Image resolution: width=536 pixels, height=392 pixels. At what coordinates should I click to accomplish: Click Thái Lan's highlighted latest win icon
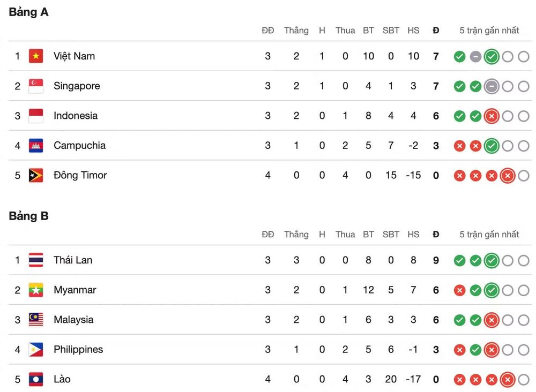click(x=492, y=261)
